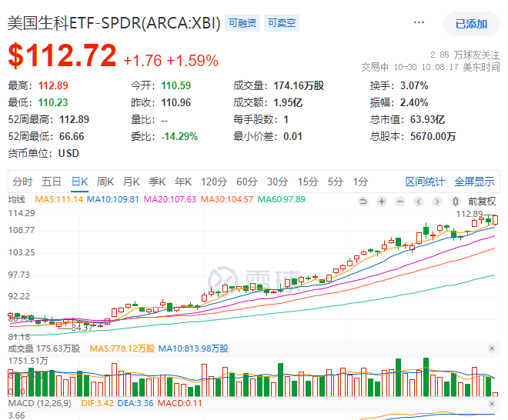Close the volume indicator panel

[x=492, y=348]
